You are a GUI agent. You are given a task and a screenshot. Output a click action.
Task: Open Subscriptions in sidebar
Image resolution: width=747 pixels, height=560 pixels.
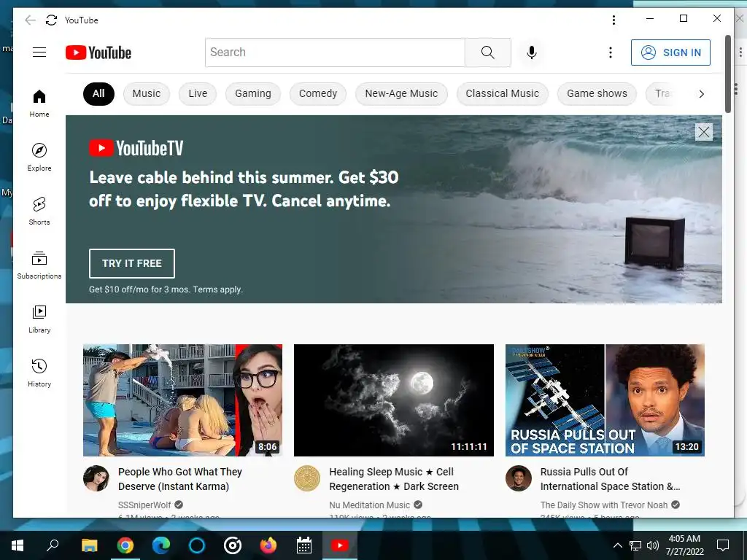(39, 265)
